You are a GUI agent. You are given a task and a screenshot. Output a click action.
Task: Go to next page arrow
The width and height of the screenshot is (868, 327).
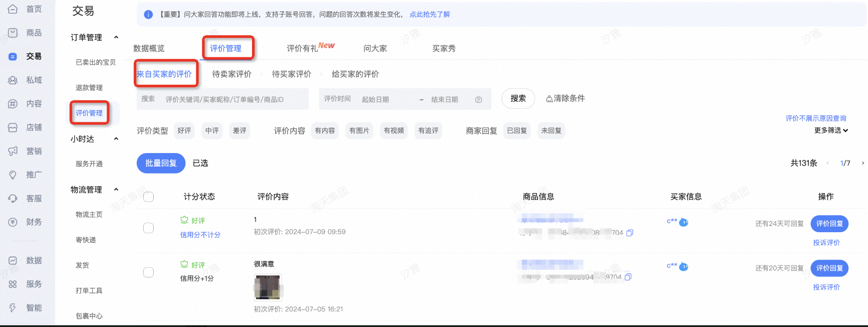coord(863,163)
